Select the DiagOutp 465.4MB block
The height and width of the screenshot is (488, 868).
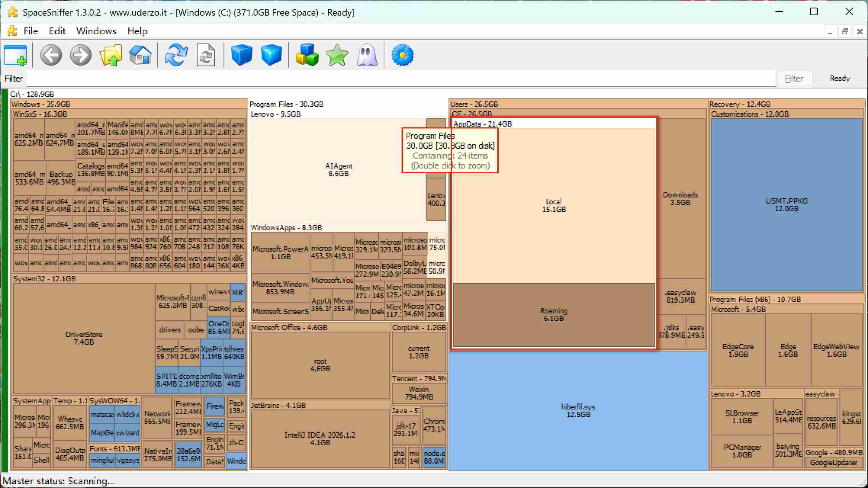click(x=70, y=454)
